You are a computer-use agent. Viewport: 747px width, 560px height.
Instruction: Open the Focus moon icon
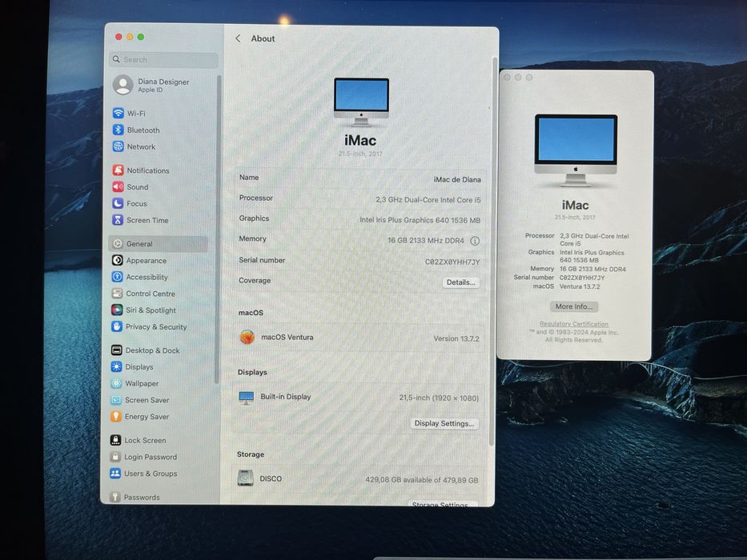pos(118,203)
